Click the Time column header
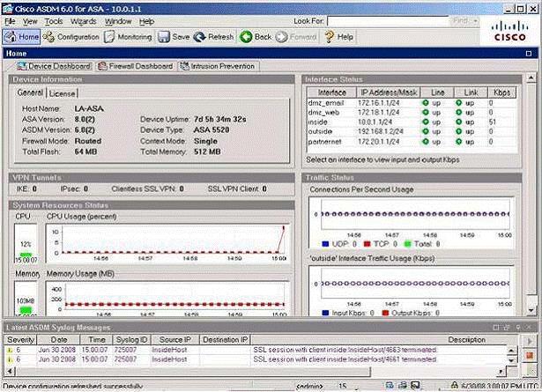Viewport: 542px width, 392px height. [97, 340]
